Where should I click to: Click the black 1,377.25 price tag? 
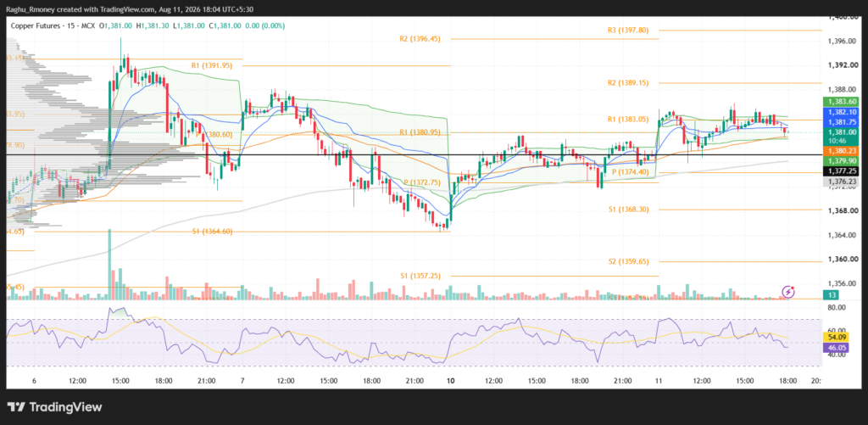click(842, 171)
